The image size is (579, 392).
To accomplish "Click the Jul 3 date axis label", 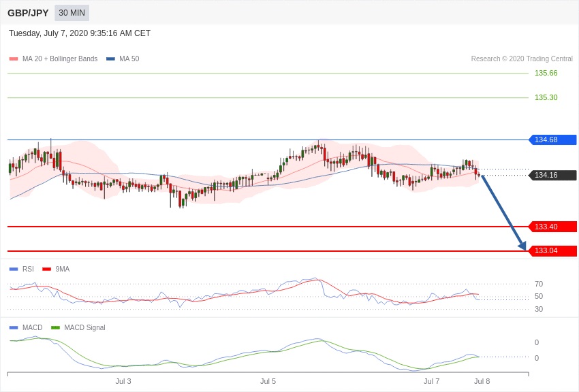I will [123, 381].
